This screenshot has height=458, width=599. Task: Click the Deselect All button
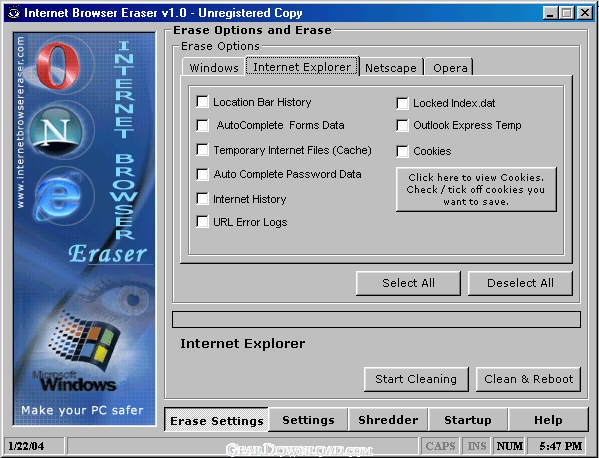[x=520, y=283]
